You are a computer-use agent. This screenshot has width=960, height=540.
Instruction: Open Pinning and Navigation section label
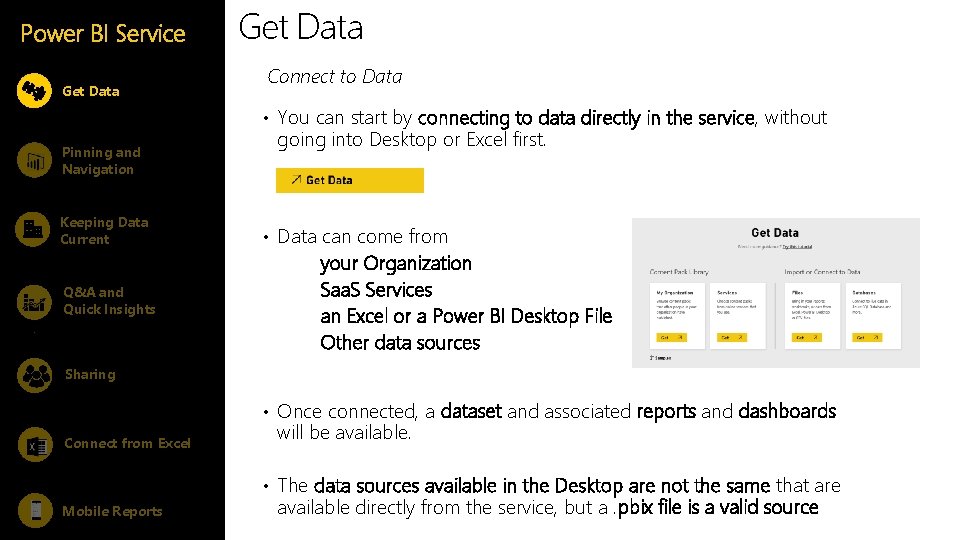click(101, 161)
